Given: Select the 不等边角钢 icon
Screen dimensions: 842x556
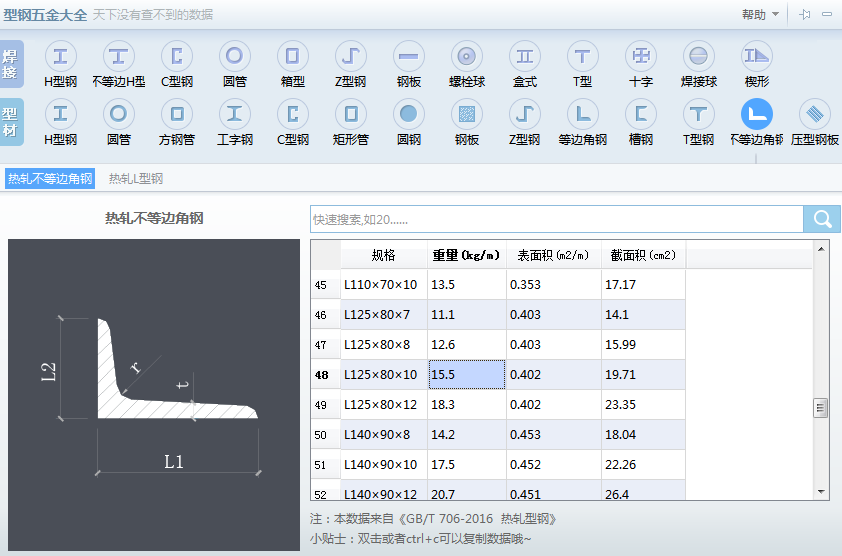Looking at the screenshot, I should pos(757,114).
